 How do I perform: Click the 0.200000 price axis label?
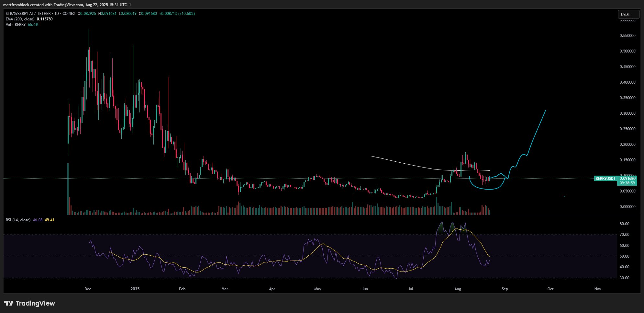[627, 145]
